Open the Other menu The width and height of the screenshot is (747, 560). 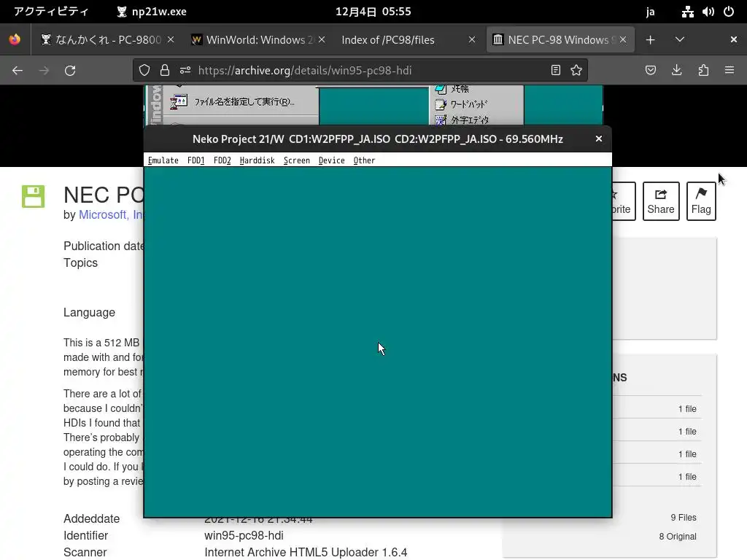(x=364, y=160)
